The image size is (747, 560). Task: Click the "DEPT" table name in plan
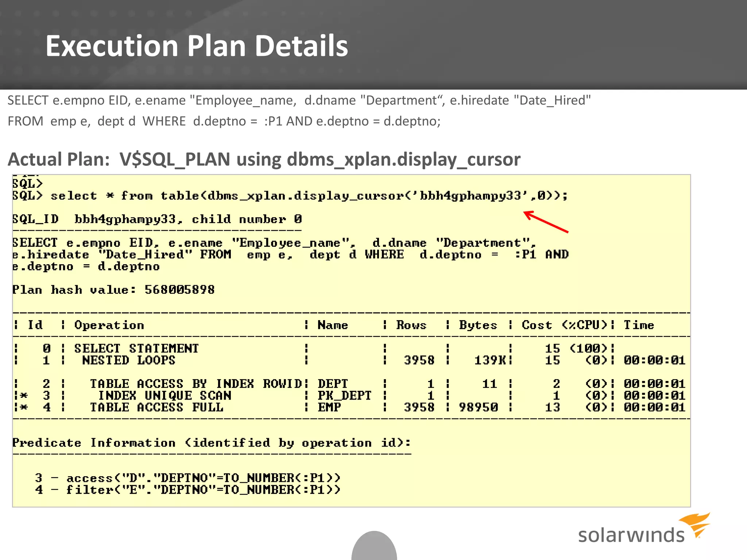[x=333, y=384]
